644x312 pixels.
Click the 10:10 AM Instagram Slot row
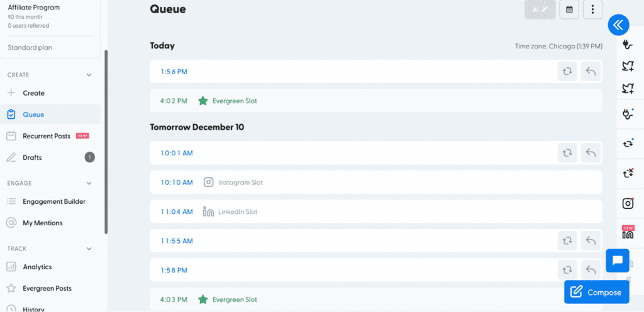coord(376,182)
